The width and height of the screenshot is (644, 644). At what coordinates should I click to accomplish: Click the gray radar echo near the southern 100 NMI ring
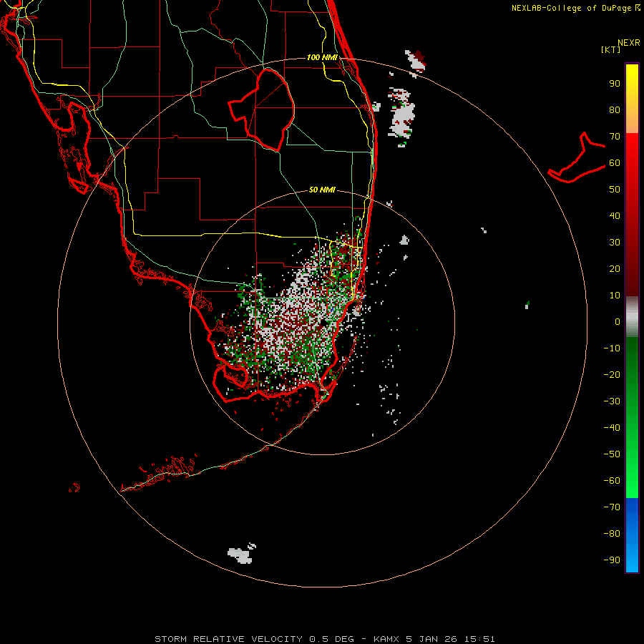240,555
